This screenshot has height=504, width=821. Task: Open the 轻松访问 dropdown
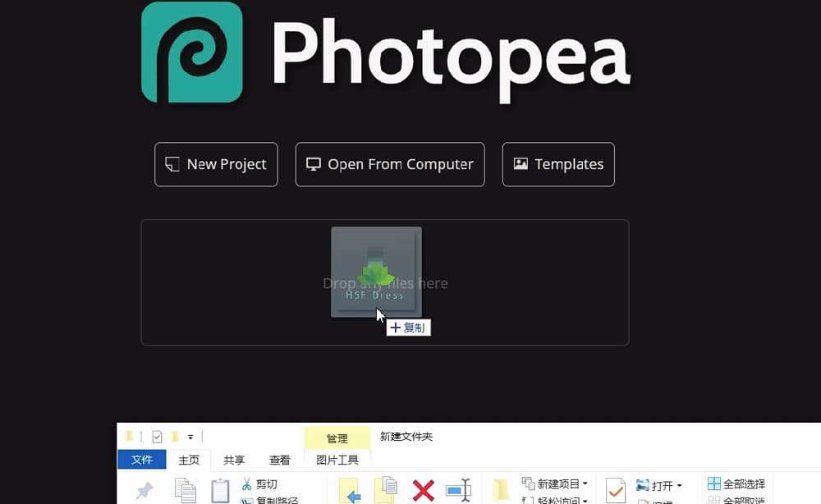pyautogui.click(x=555, y=501)
